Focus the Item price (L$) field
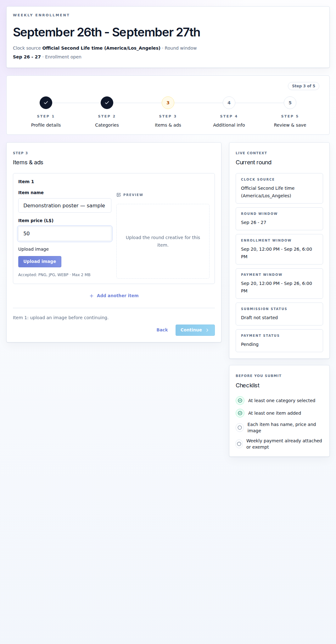This screenshot has height=644, width=336. [65, 234]
